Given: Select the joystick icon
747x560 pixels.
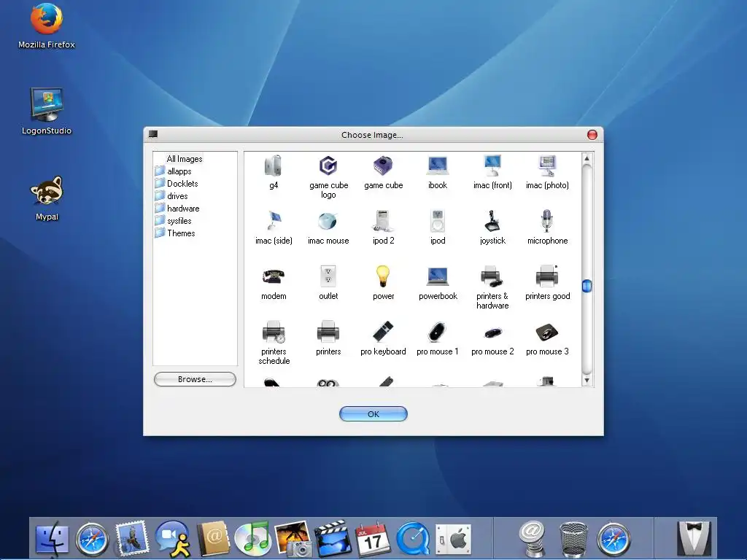Looking at the screenshot, I should click(x=492, y=222).
